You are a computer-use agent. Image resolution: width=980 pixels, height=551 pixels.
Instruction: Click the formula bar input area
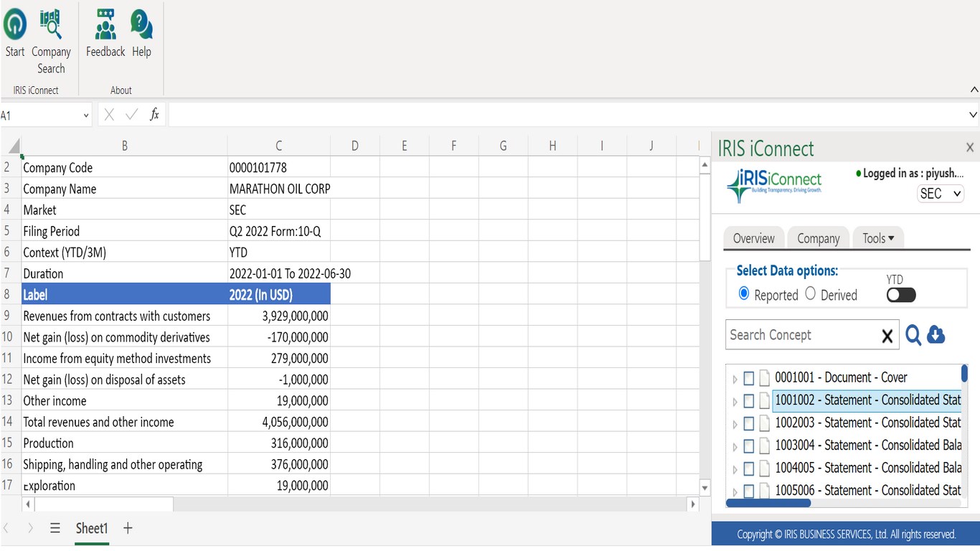click(x=567, y=115)
